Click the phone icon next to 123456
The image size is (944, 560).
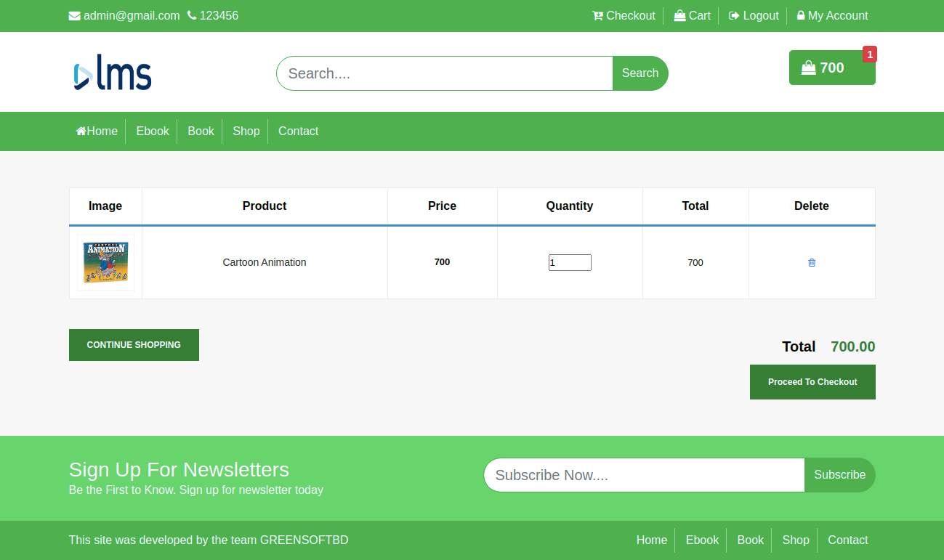[x=190, y=15]
